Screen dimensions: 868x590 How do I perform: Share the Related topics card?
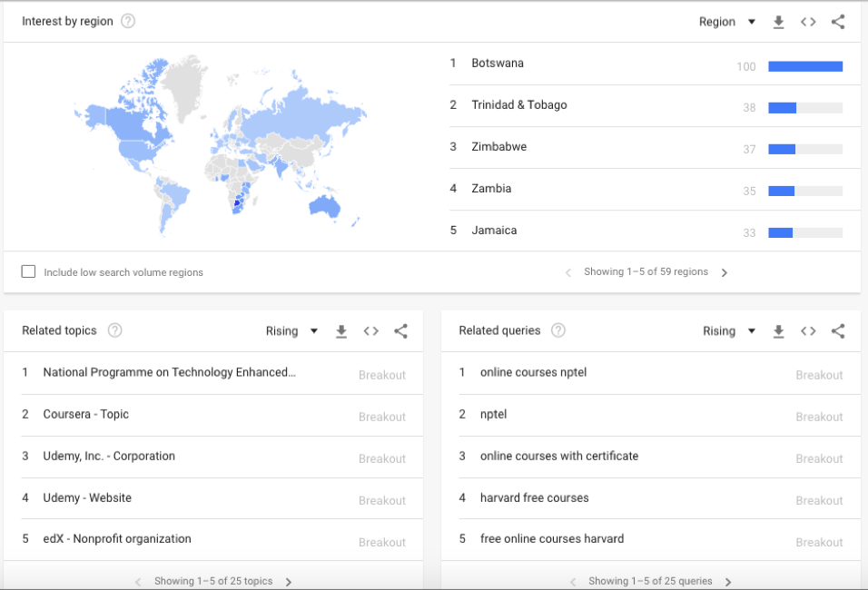pos(400,331)
